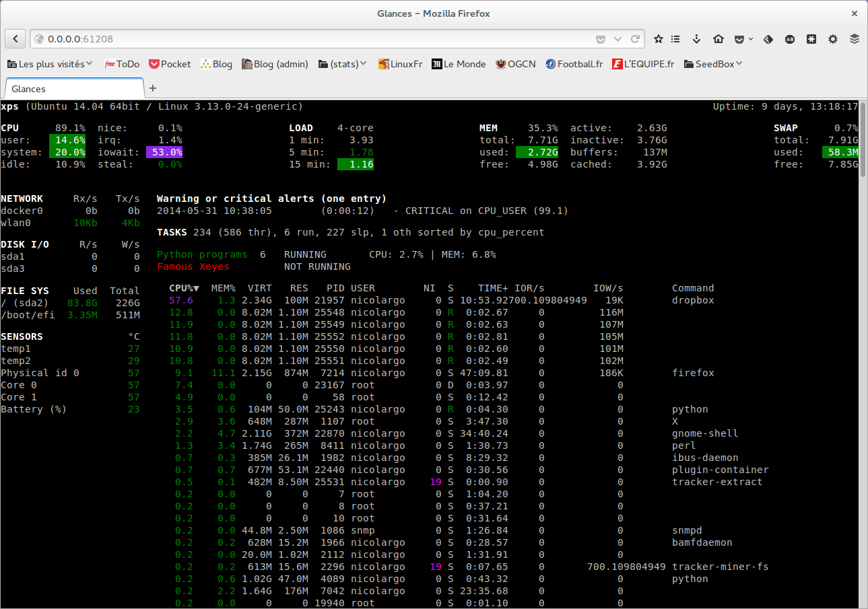Click the gnome-shell process name
The image size is (868, 609).
[705, 433]
